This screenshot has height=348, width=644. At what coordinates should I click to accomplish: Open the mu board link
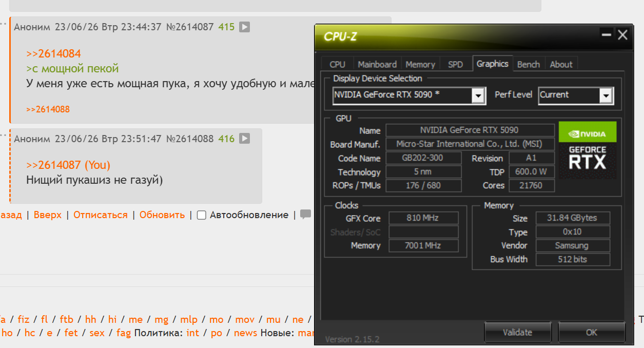tap(274, 320)
